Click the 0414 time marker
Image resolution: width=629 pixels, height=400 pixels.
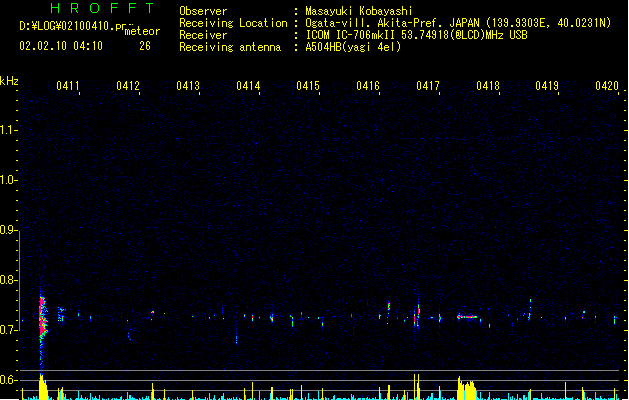tap(248, 86)
